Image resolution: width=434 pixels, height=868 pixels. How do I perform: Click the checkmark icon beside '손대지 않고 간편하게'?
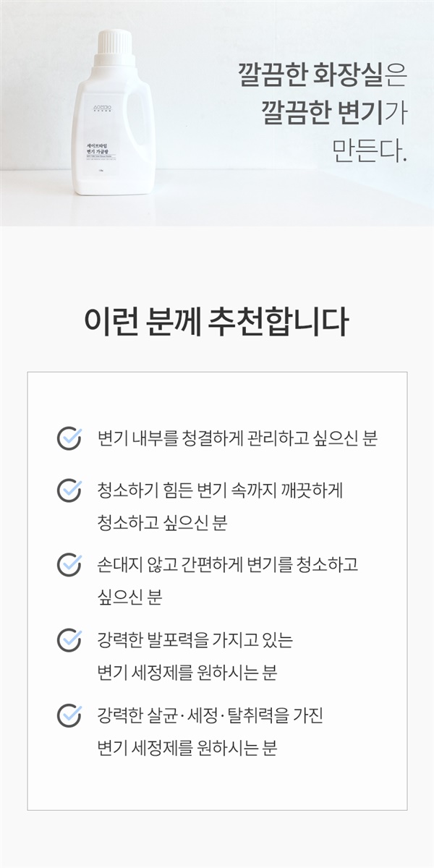coord(69,563)
